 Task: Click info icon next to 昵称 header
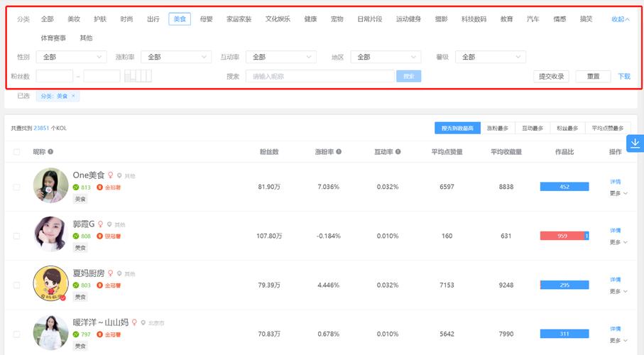point(50,152)
